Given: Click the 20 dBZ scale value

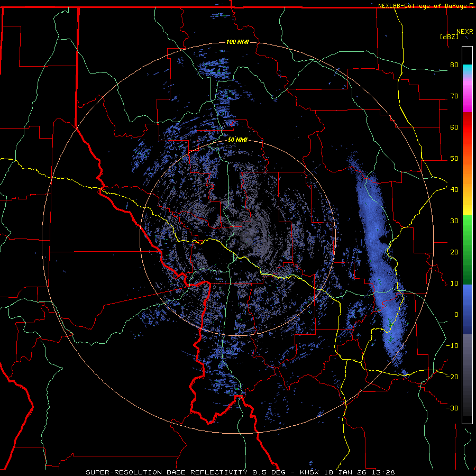Looking at the screenshot, I should [x=454, y=252].
